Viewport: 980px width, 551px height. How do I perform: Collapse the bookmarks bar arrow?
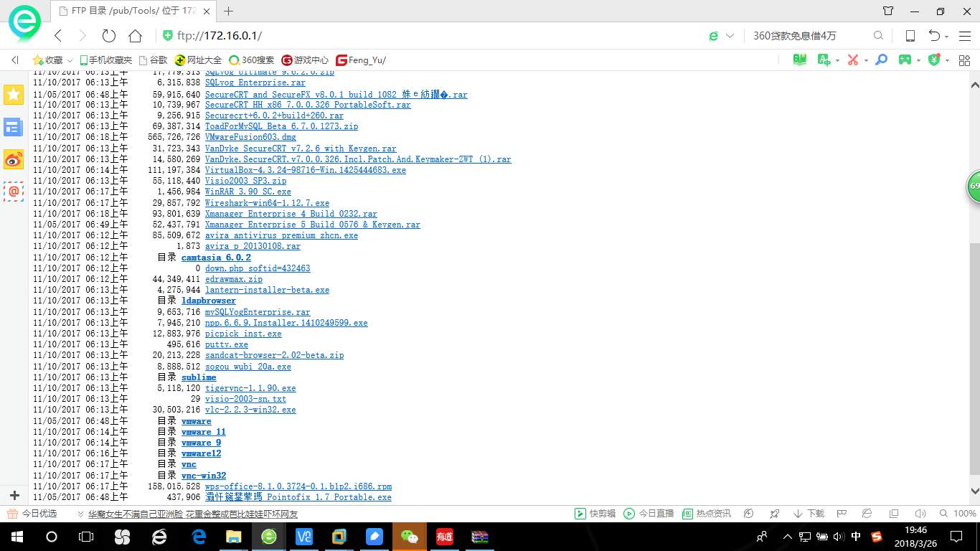15,60
